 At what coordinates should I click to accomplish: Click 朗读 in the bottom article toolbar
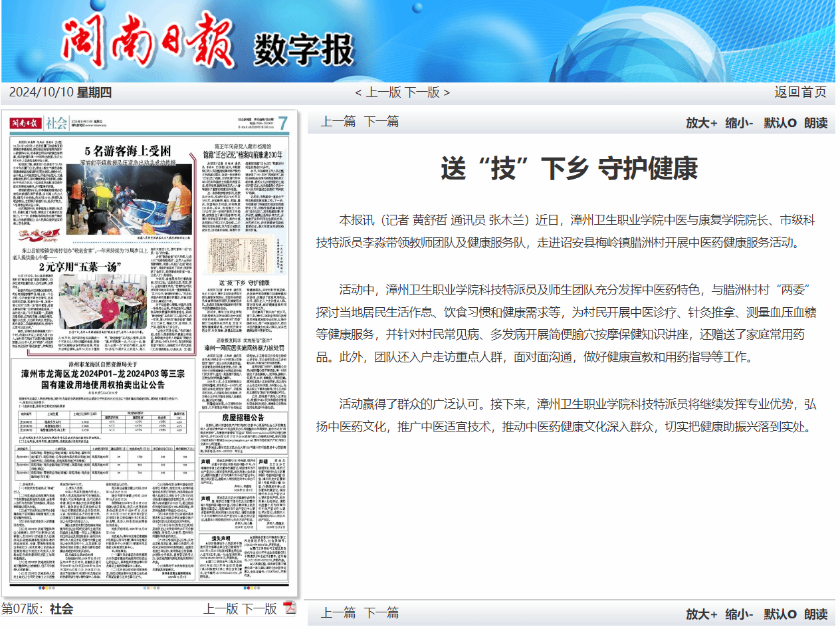[x=815, y=613]
